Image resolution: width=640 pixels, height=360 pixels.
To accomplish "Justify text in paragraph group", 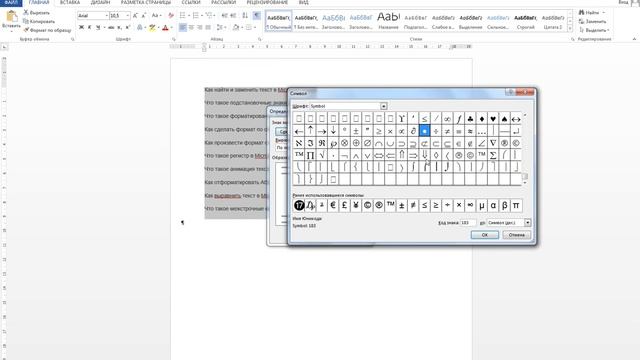I will pyautogui.click(x=208, y=27).
